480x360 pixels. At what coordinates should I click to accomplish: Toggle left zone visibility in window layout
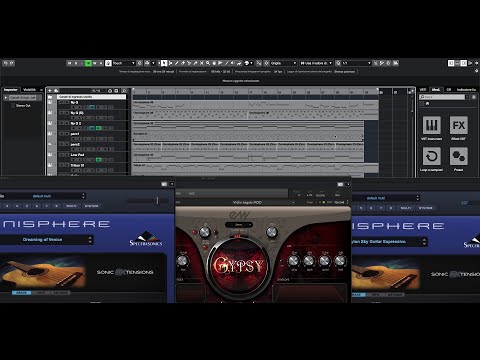coord(451,63)
